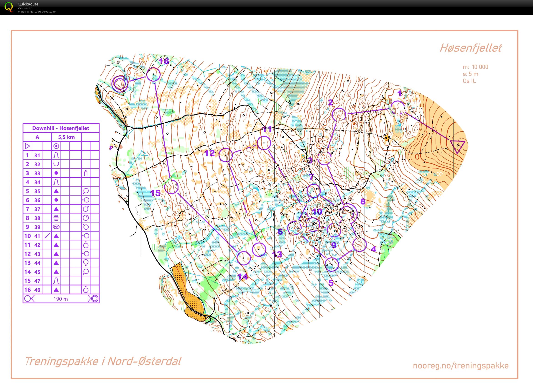
Task: Click the position symbol in row 16 (code 46)
Action: (86, 290)
